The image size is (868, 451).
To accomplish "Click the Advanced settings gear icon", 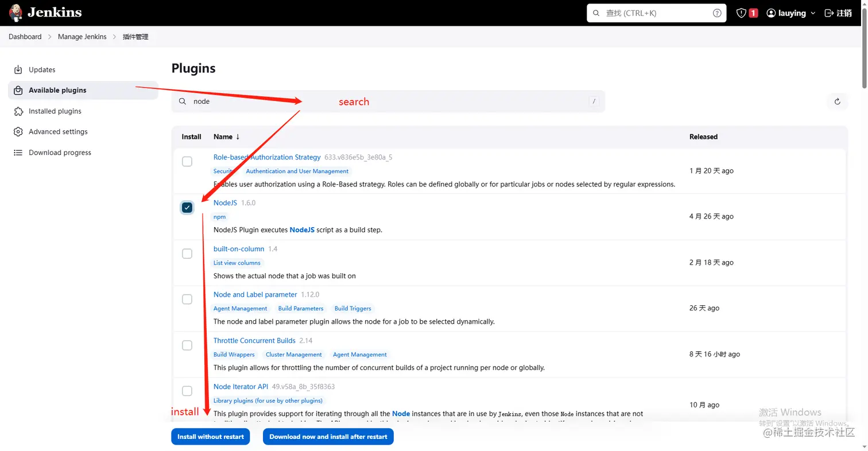I will point(18,132).
